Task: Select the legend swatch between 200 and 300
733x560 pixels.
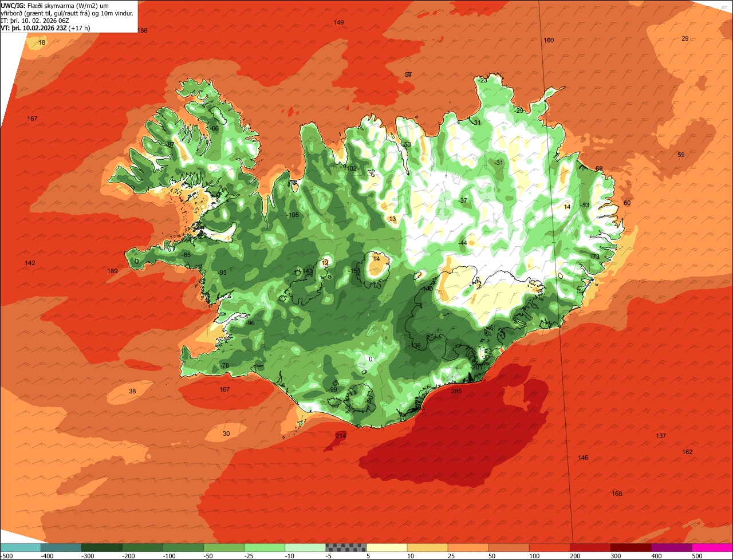Action: (x=590, y=547)
